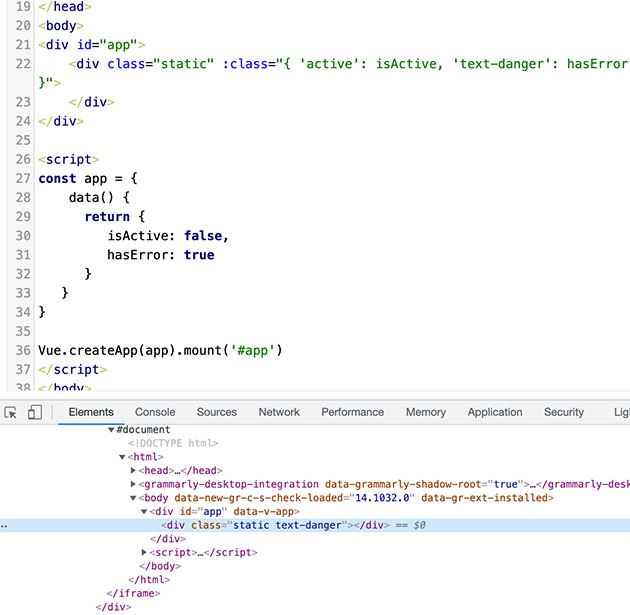Click the "14.1032.0" attribute value

click(382, 498)
